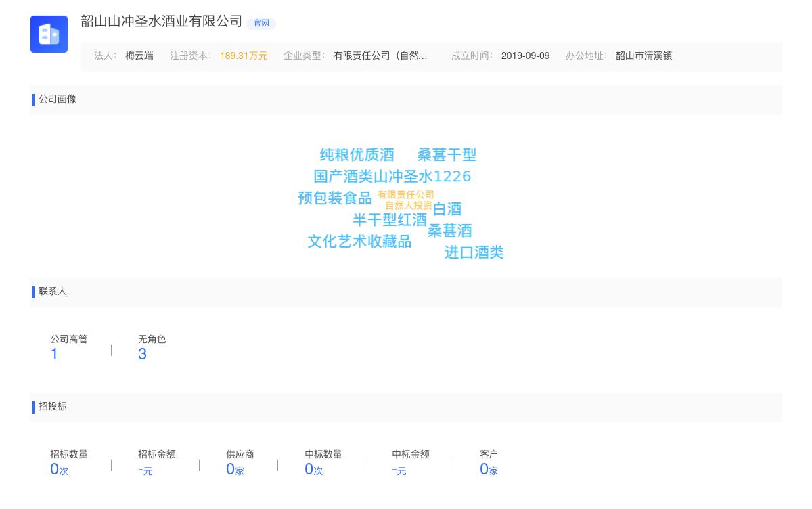Click legal representative name 梅云端
812x509 pixels.
[139, 56]
